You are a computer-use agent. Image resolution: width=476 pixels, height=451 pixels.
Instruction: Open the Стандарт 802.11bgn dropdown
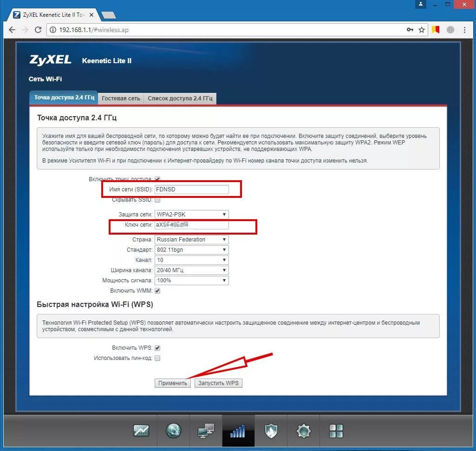click(191, 249)
